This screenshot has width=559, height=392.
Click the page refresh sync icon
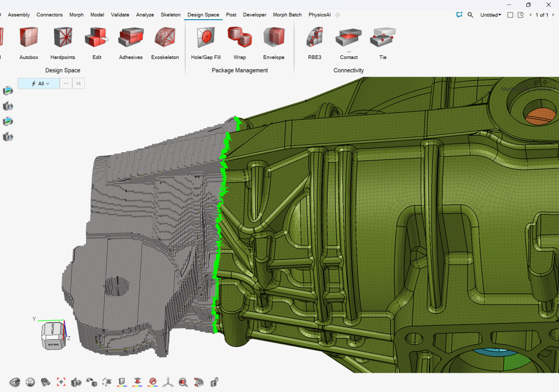point(521,15)
